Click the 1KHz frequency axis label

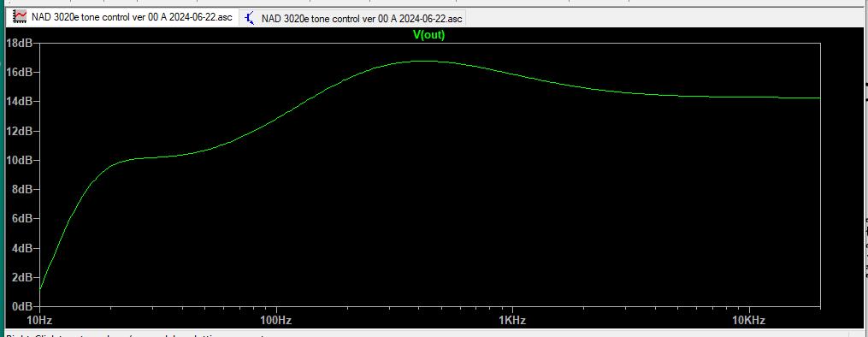512,321
